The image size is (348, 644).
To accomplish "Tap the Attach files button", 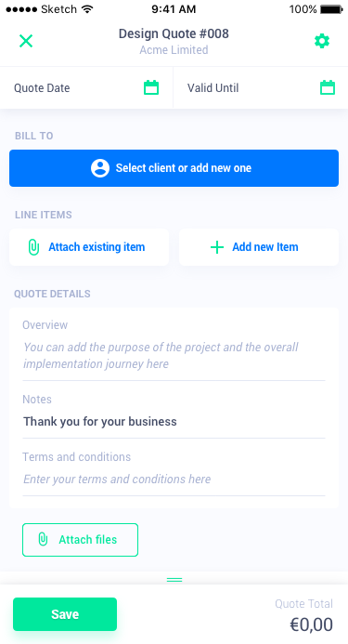I will click(80, 540).
